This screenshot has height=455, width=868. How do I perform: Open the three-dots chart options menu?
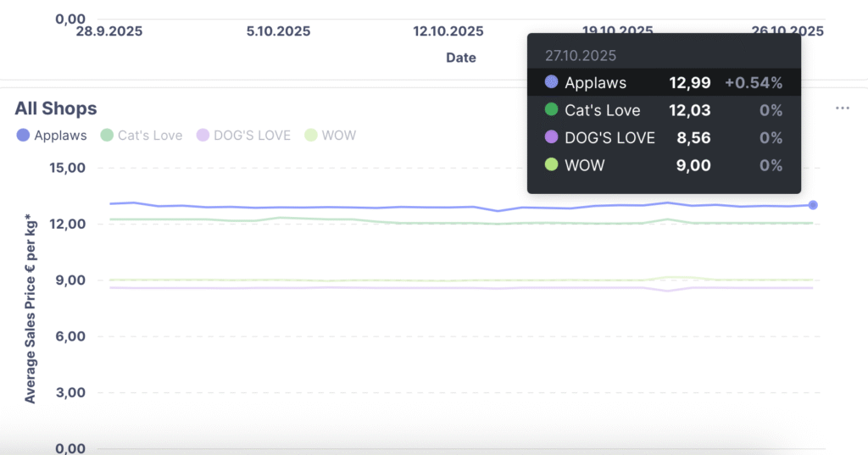pyautogui.click(x=842, y=109)
